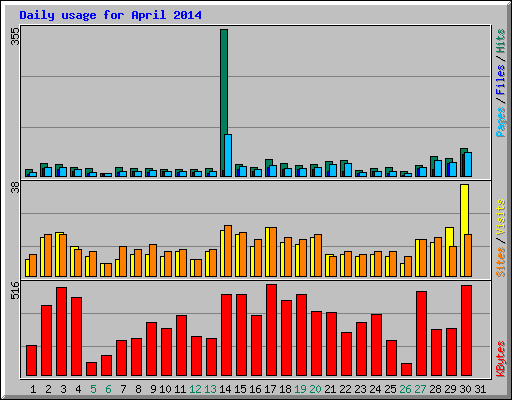
Task: Click the cyan pages bar for day 30
Action: [x=468, y=164]
